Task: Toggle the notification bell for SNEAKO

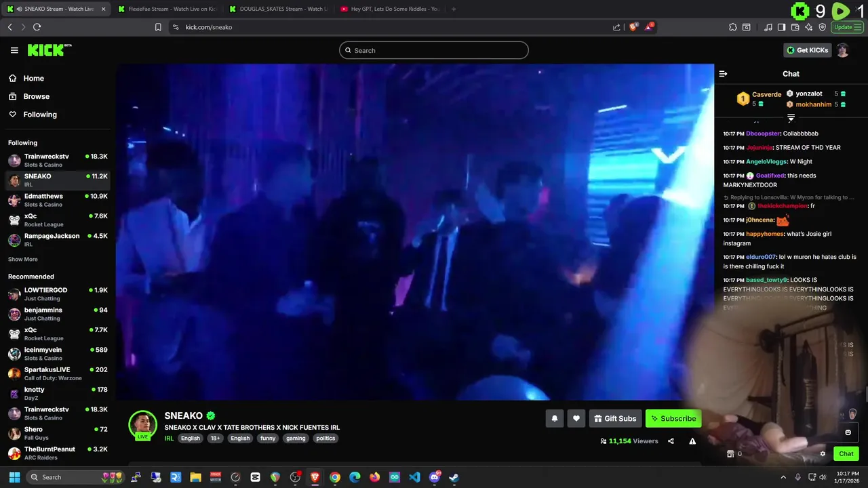Action: tap(554, 419)
